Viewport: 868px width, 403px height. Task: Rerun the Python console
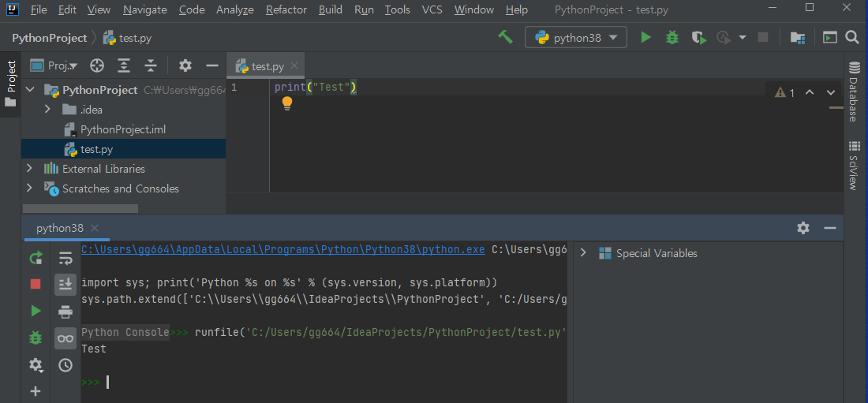[x=36, y=257]
